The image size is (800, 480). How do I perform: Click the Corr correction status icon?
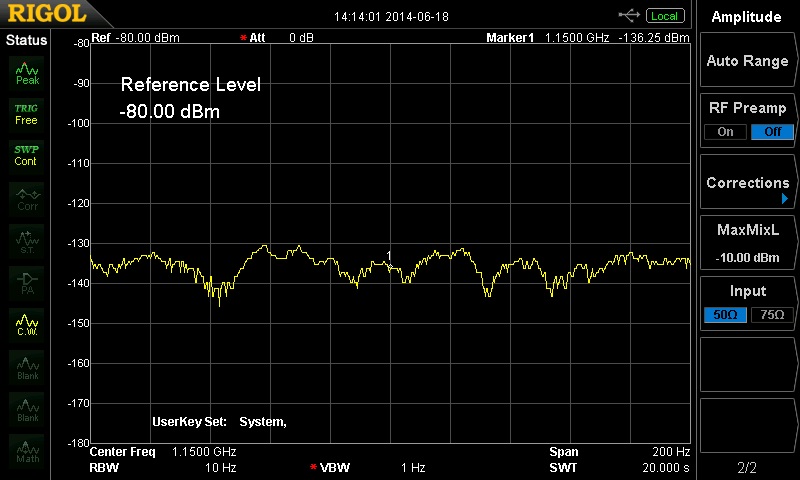pos(27,198)
